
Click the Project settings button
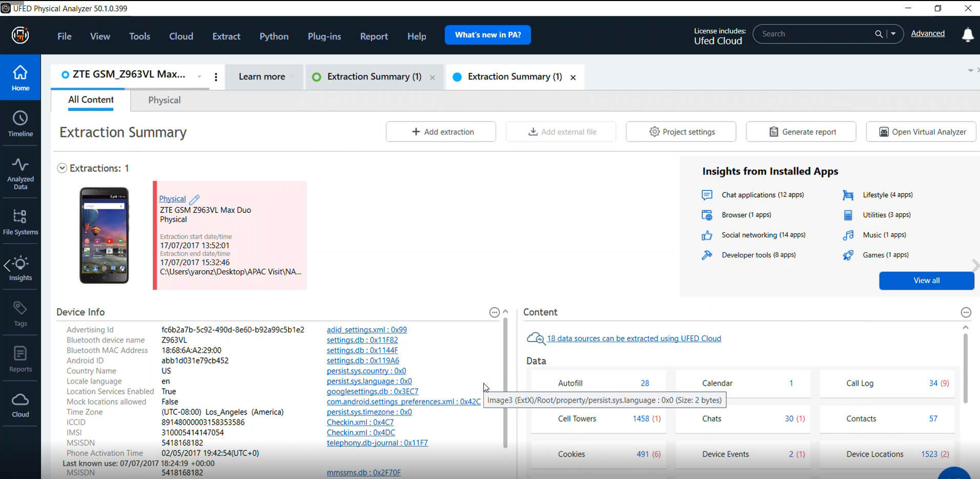(681, 132)
